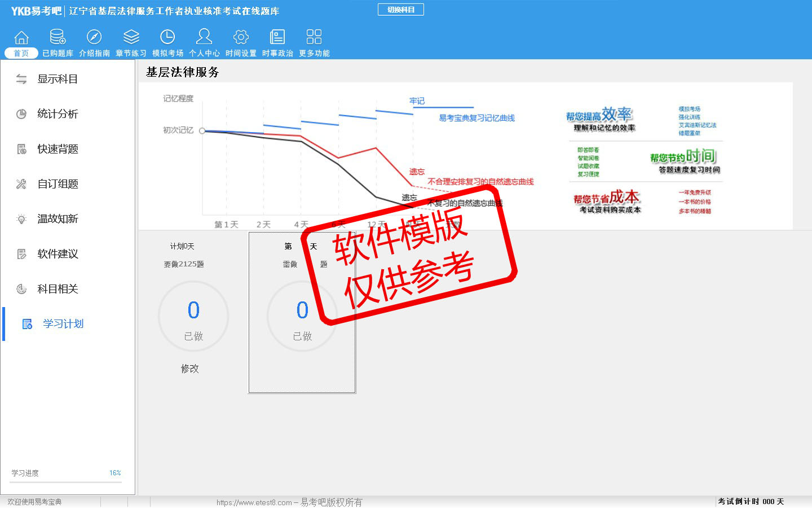Open 更多功能 grid icon
The height and width of the screenshot is (508, 812).
(x=314, y=38)
